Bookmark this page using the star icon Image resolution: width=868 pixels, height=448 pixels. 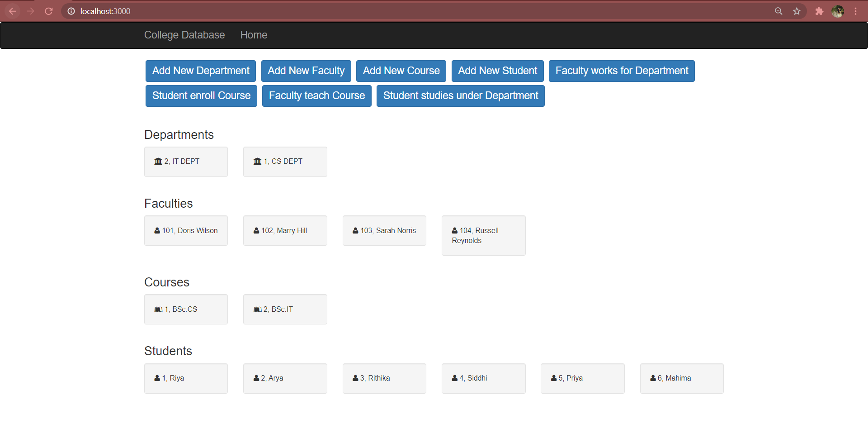pyautogui.click(x=797, y=11)
